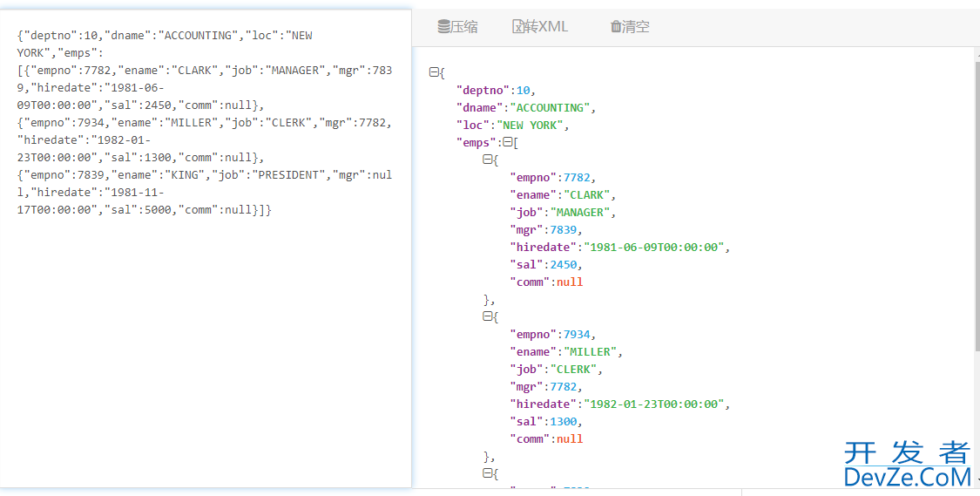980x496 pixels.
Task: Click the sal value 1300
Action: pyautogui.click(x=563, y=422)
